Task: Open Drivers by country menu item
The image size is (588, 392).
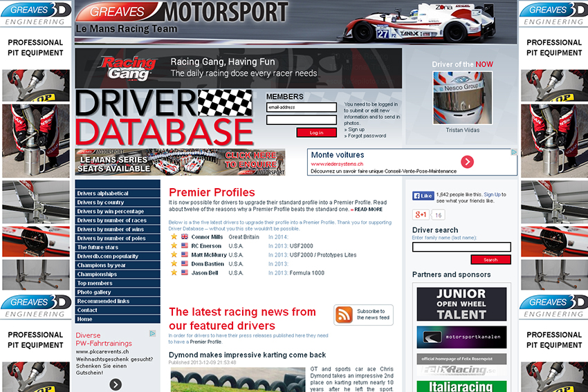Action: [118, 203]
